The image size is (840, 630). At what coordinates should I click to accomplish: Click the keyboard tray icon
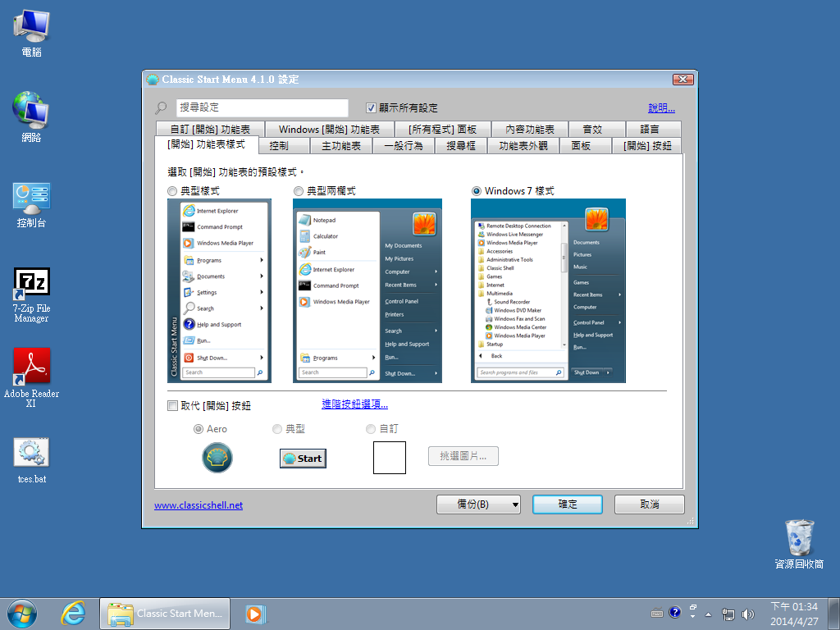657,614
